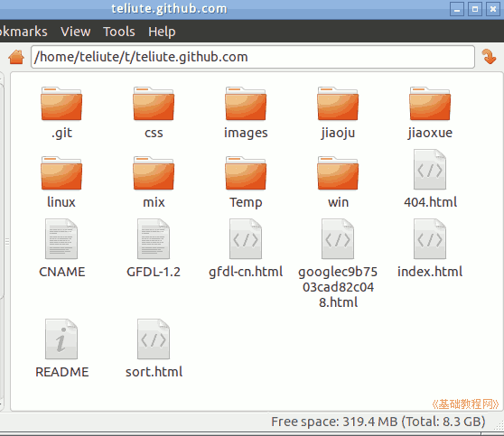Image resolution: width=504 pixels, height=436 pixels.
Task: Select the 404.html file icon
Action: tap(430, 170)
